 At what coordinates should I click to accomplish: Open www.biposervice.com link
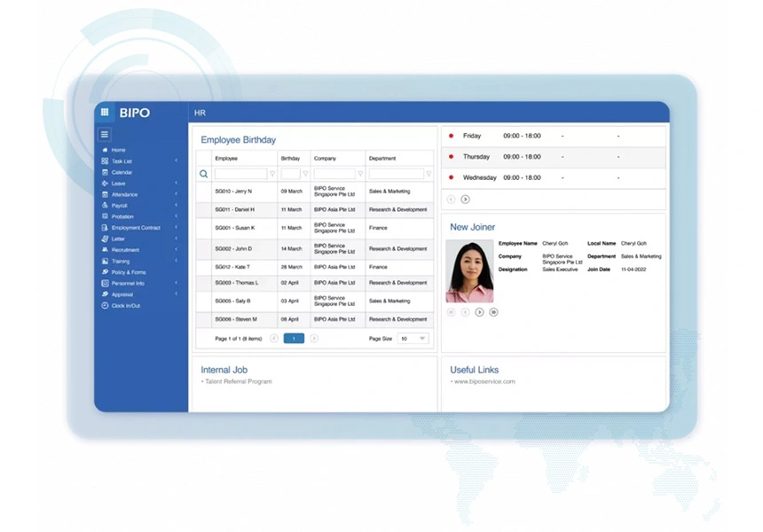pos(484,381)
